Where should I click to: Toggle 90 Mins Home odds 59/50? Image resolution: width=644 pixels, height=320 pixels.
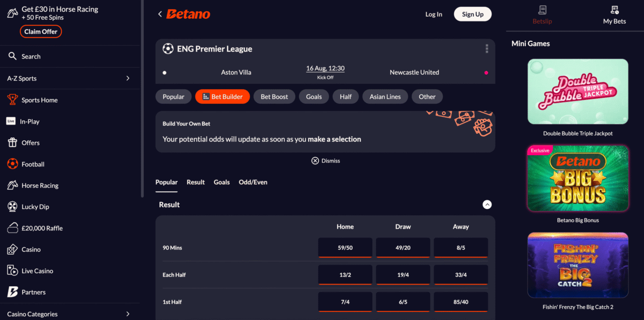(345, 248)
